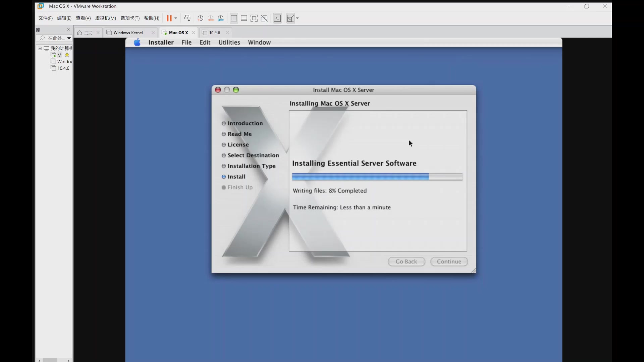Select the Introduction step

[242, 123]
